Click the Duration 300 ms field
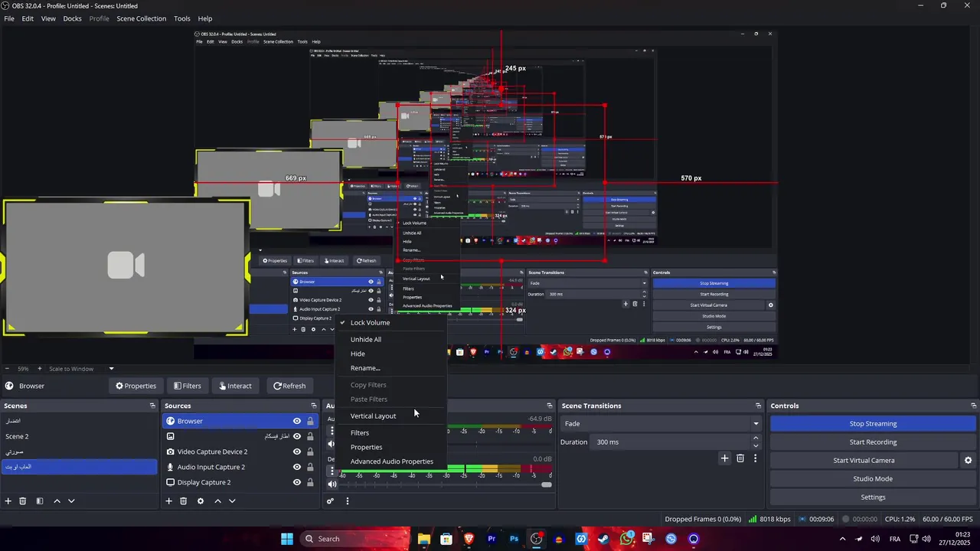 (x=671, y=442)
